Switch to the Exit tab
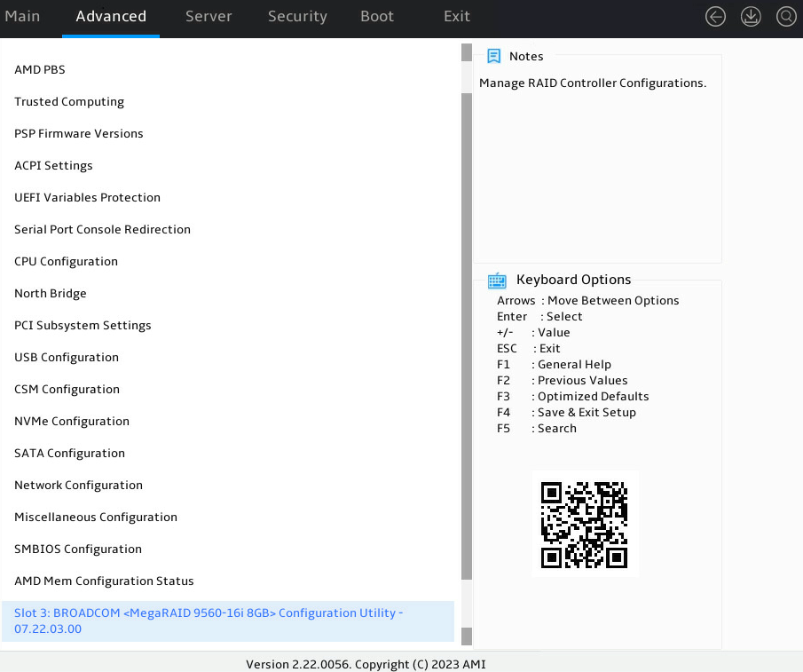 (x=457, y=16)
